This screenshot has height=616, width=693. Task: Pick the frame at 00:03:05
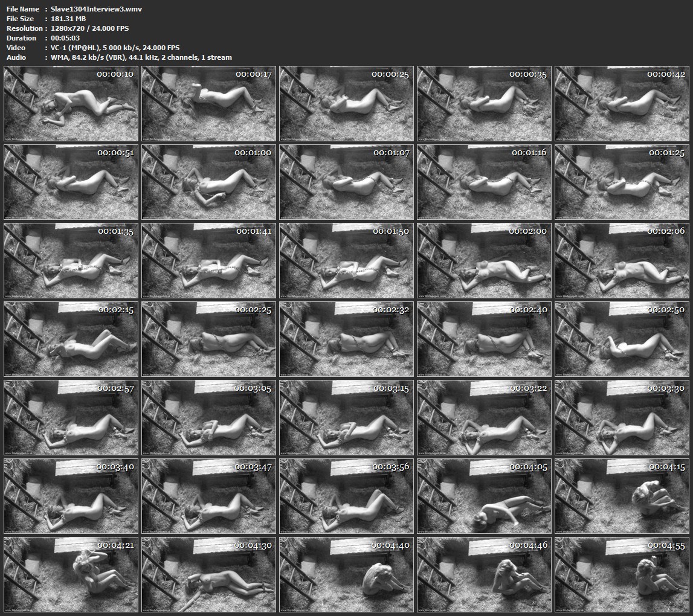(208, 417)
